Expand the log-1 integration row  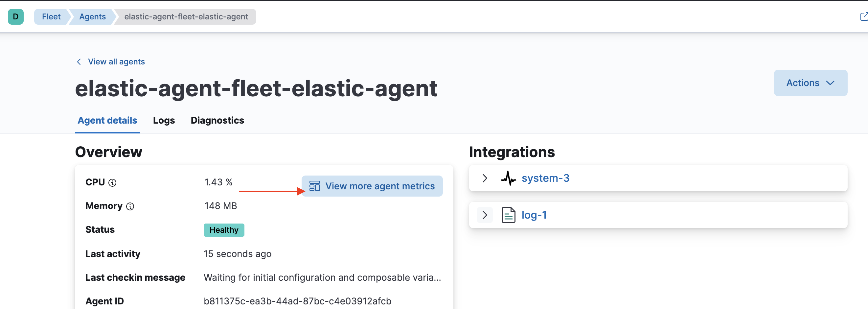[485, 215]
